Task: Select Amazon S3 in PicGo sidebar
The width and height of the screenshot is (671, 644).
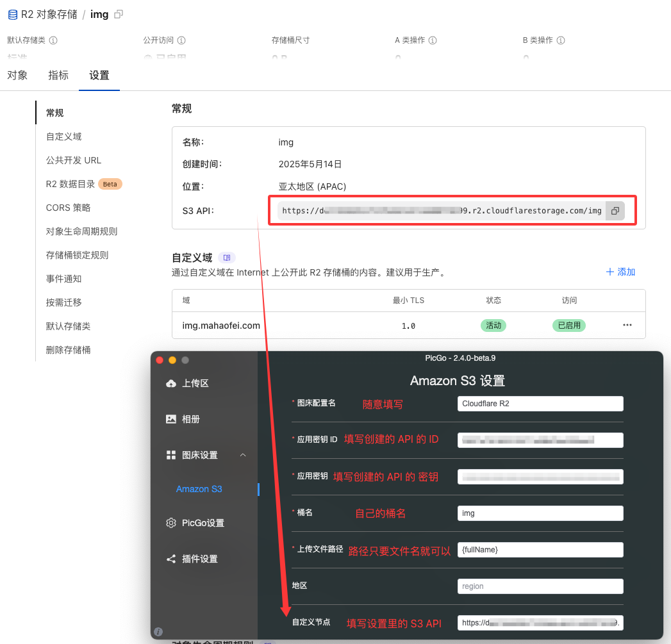Action: (199, 489)
